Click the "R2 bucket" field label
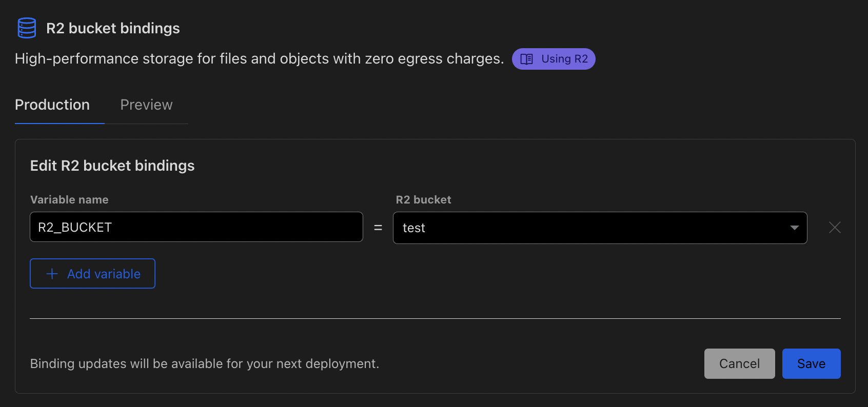The height and width of the screenshot is (407, 868). tap(423, 200)
